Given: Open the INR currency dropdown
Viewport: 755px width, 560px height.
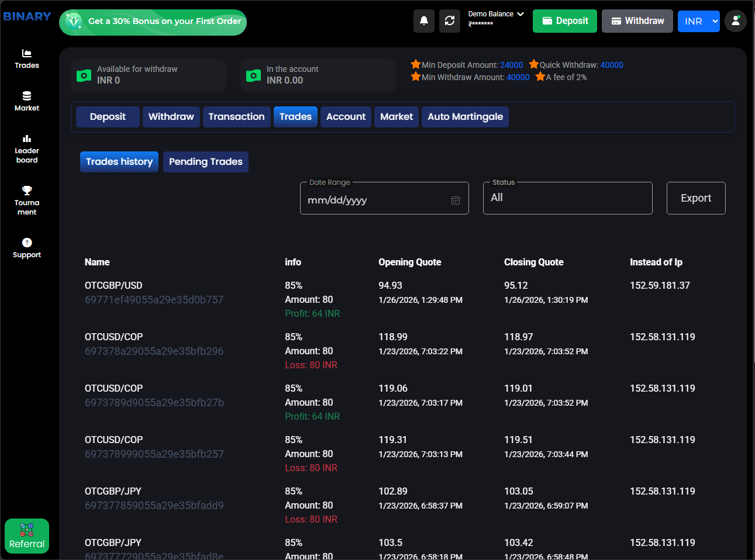Looking at the screenshot, I should (x=699, y=21).
